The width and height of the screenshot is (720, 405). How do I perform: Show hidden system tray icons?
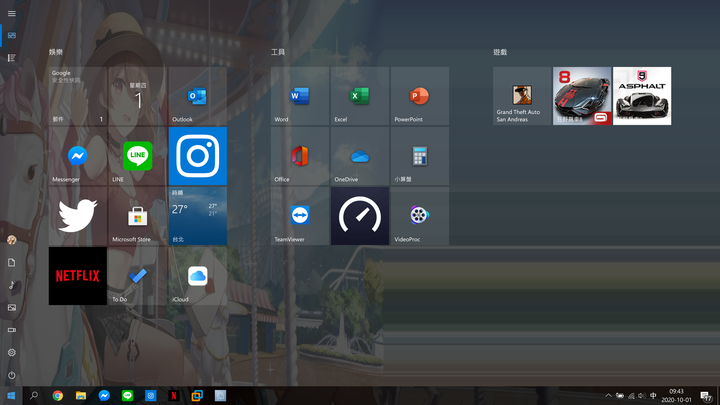point(608,395)
